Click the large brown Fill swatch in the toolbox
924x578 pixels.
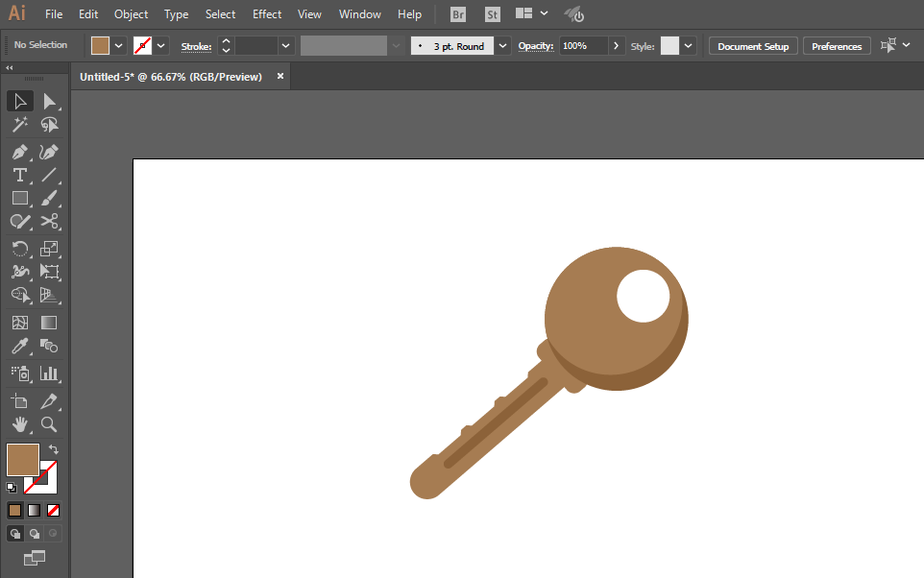coord(22,460)
